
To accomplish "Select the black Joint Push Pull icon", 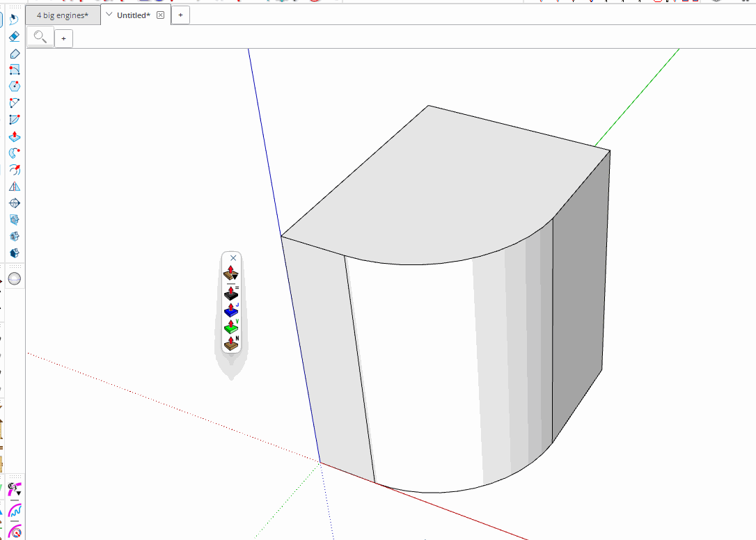I will point(231,293).
